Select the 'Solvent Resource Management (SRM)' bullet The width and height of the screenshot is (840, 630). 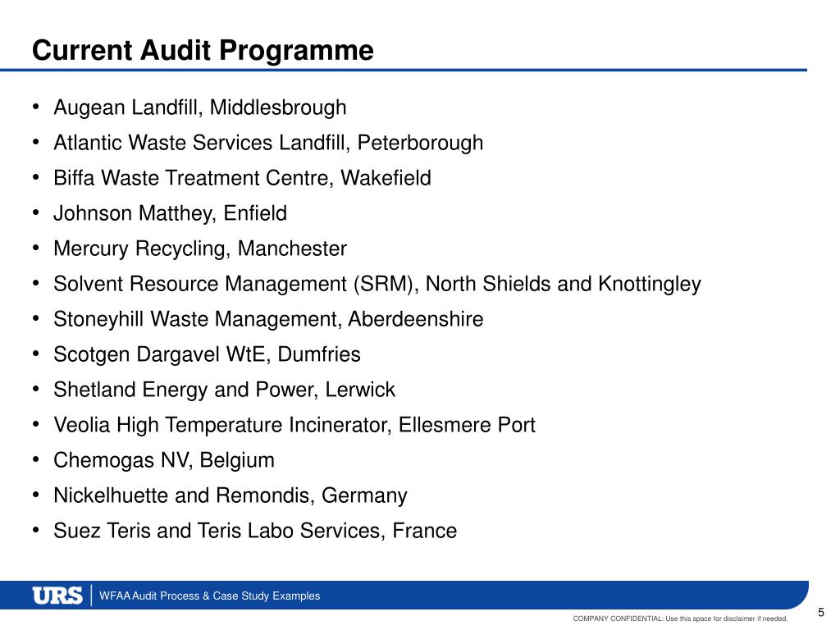tap(377, 284)
